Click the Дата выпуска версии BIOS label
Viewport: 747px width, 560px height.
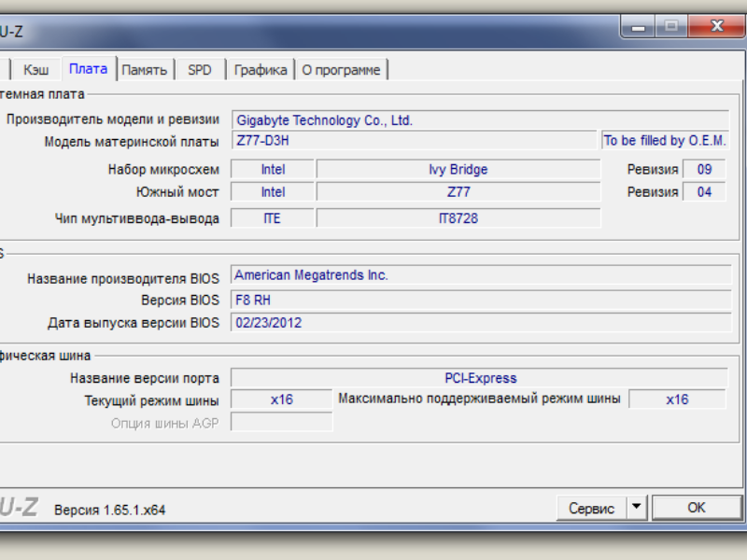coord(134,323)
